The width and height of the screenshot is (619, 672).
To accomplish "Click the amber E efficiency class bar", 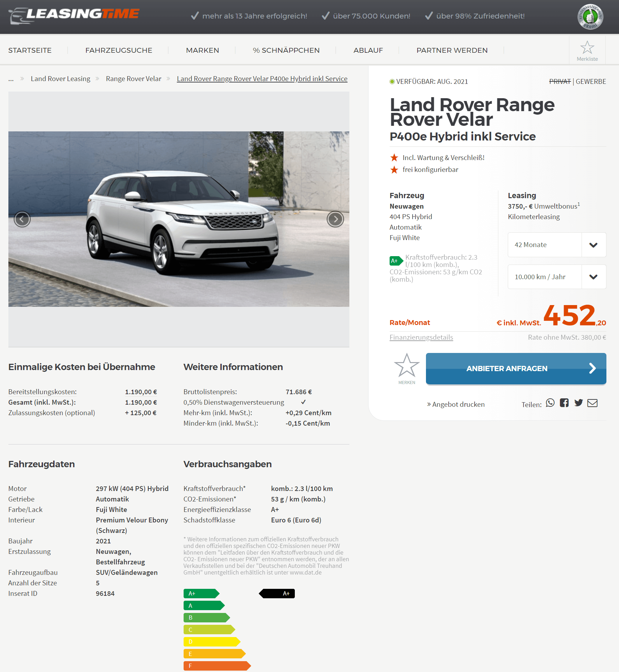I will pos(215,654).
